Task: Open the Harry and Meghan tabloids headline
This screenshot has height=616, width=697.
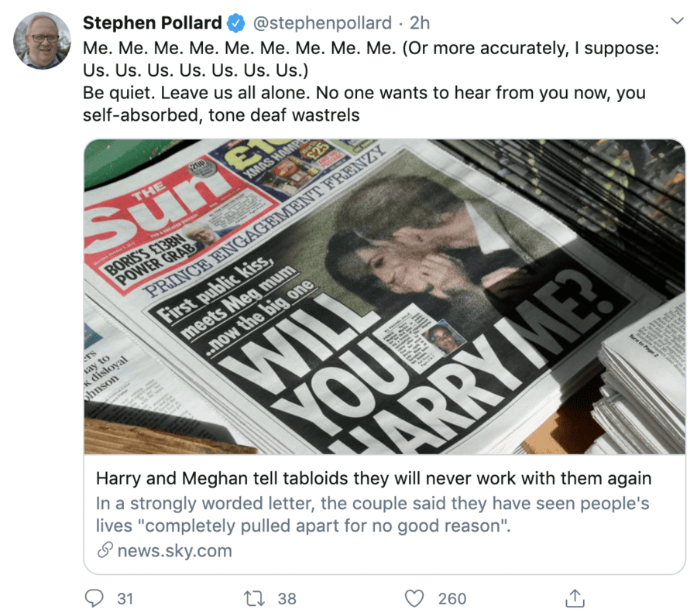Action: click(373, 478)
